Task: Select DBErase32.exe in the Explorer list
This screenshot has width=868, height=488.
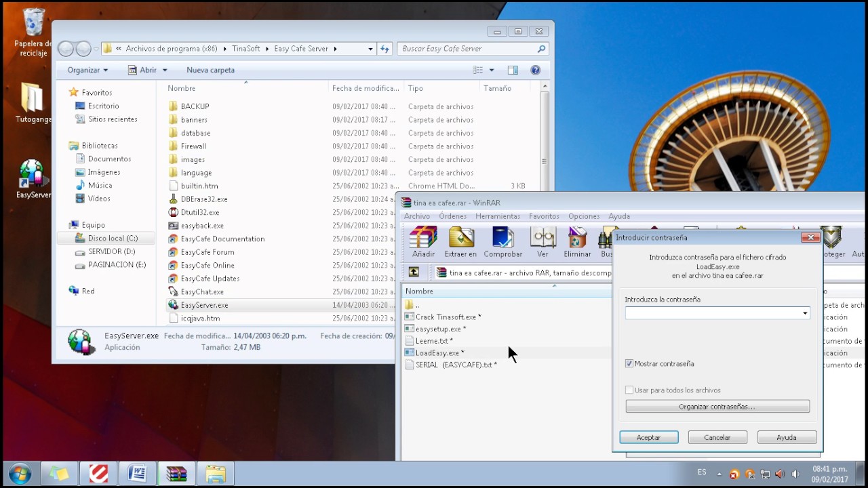Action: pyautogui.click(x=198, y=199)
